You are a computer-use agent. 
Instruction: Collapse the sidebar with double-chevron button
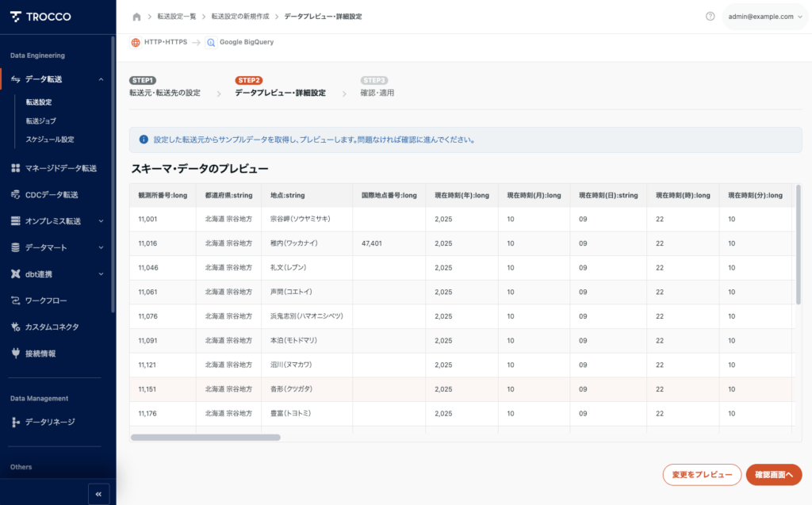coord(98,494)
